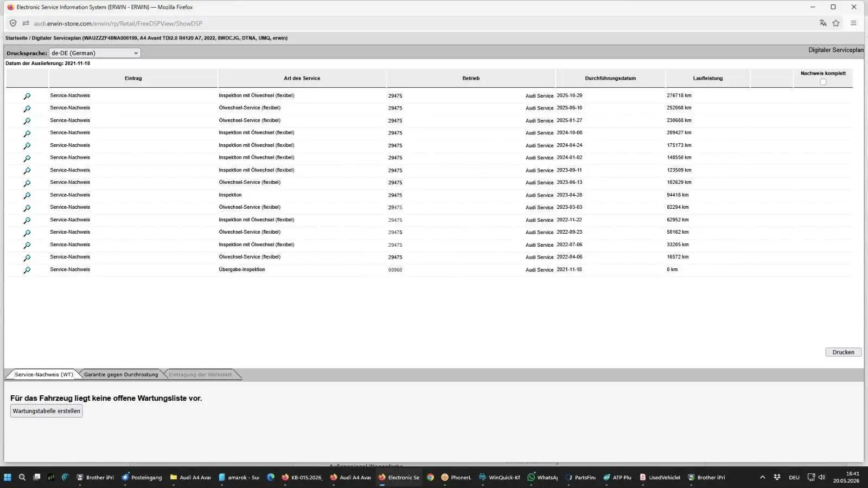This screenshot has width=868, height=488.
Task: Open magnifier for Übergabe-Inspektion entry
Action: 27,270
